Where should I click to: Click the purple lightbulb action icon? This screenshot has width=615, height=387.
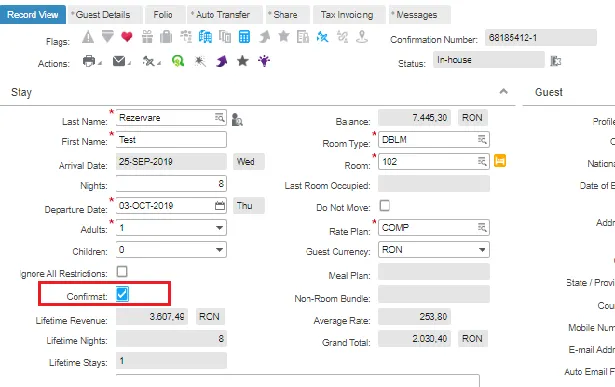[264, 61]
